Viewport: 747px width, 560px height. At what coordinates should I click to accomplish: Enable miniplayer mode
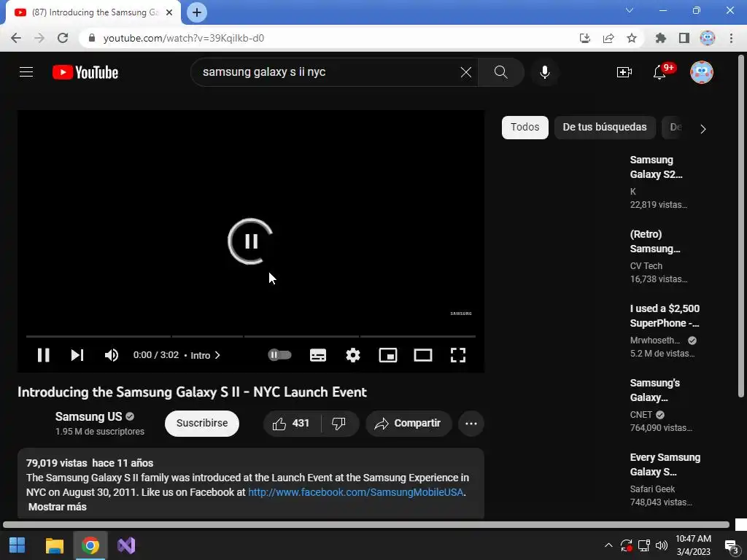click(388, 355)
